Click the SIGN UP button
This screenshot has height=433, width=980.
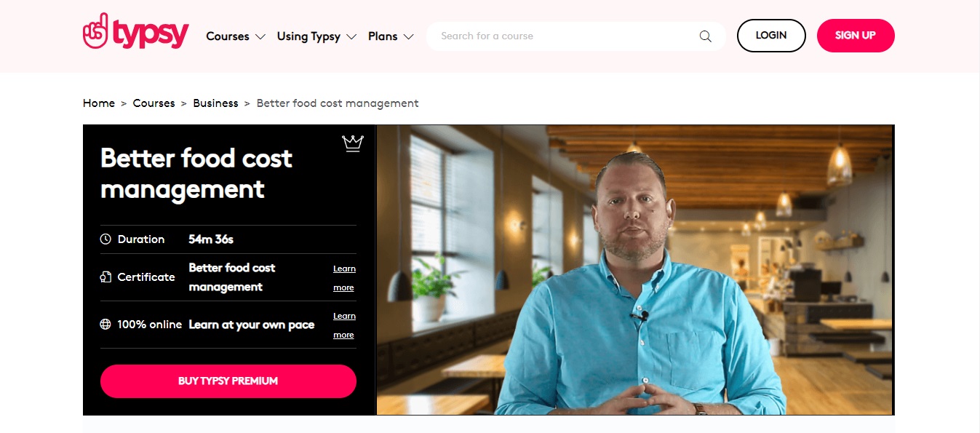coord(856,36)
